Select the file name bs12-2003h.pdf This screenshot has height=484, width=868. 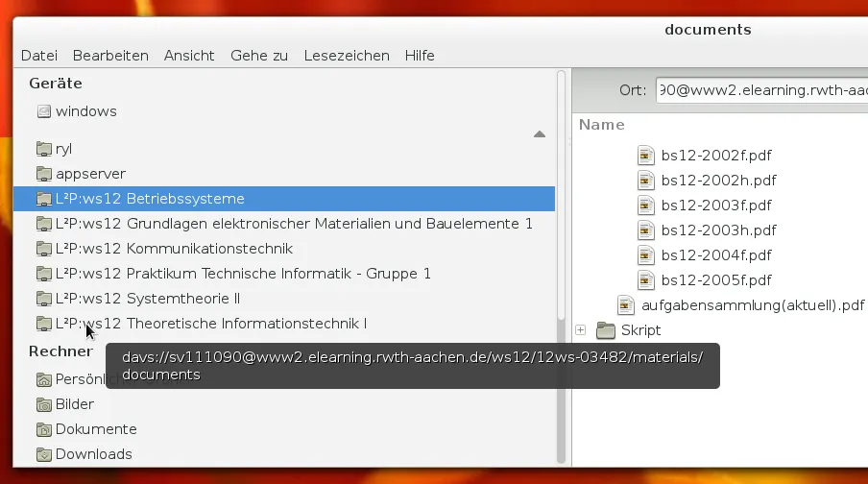718,230
